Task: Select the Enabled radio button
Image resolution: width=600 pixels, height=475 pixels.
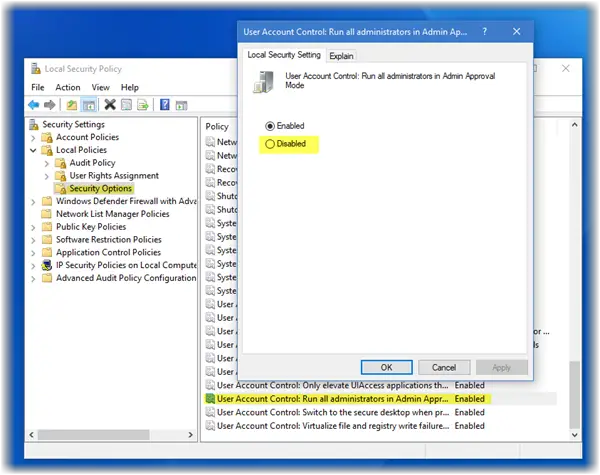Action: pos(270,126)
